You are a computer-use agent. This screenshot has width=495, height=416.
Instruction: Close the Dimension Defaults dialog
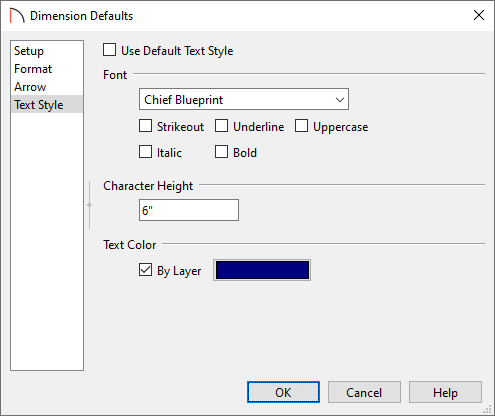click(479, 15)
